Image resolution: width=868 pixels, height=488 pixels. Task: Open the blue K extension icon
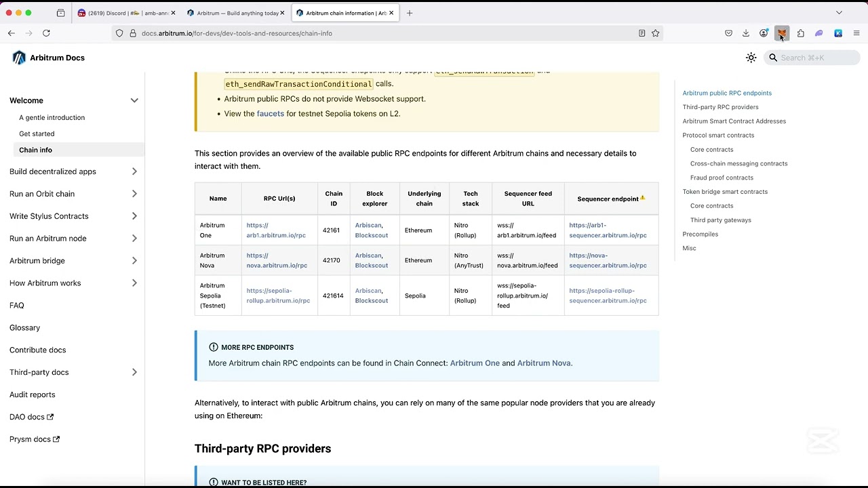[838, 33]
